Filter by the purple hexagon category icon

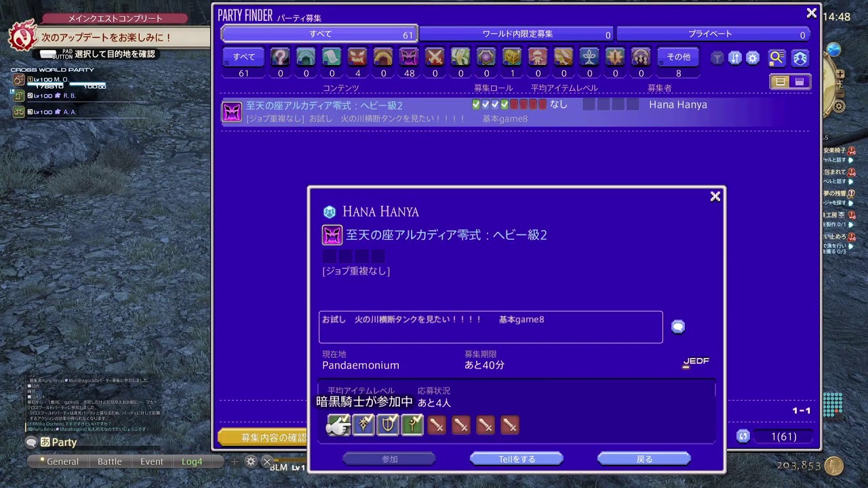pyautogui.click(x=486, y=57)
